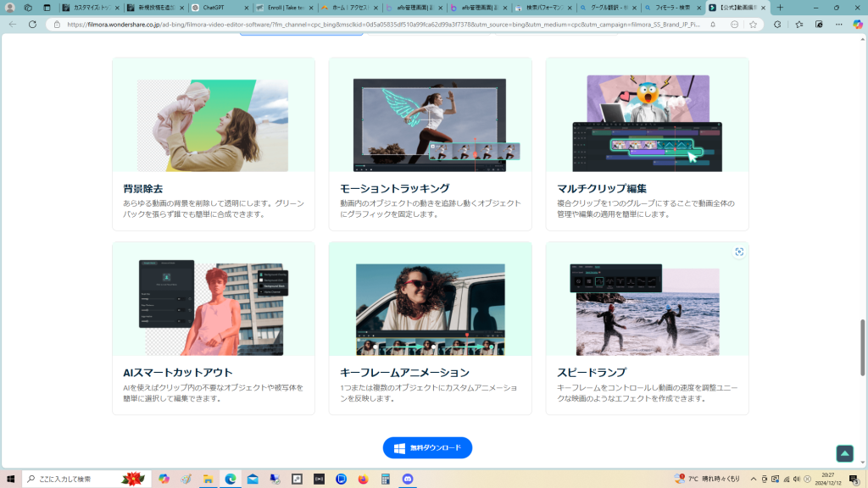
Task: Click the scroll-to-top arrow button
Action: [844, 453]
